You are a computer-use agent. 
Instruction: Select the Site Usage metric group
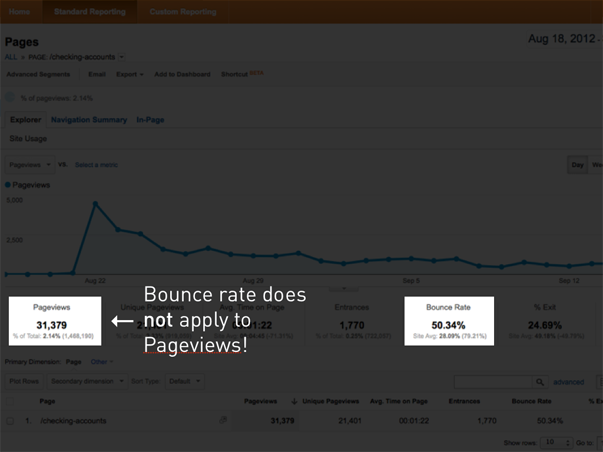click(x=28, y=138)
